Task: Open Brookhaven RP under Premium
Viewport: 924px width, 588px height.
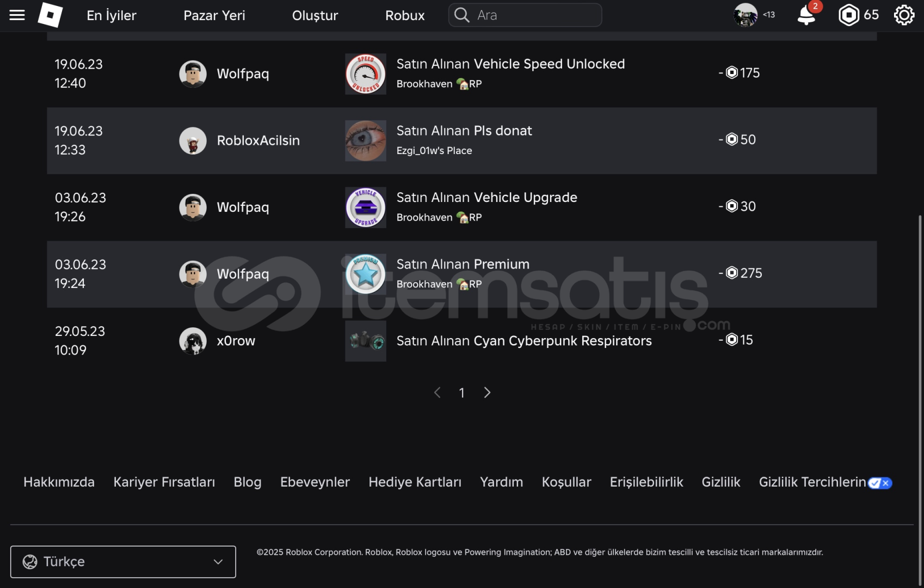Action: (439, 284)
